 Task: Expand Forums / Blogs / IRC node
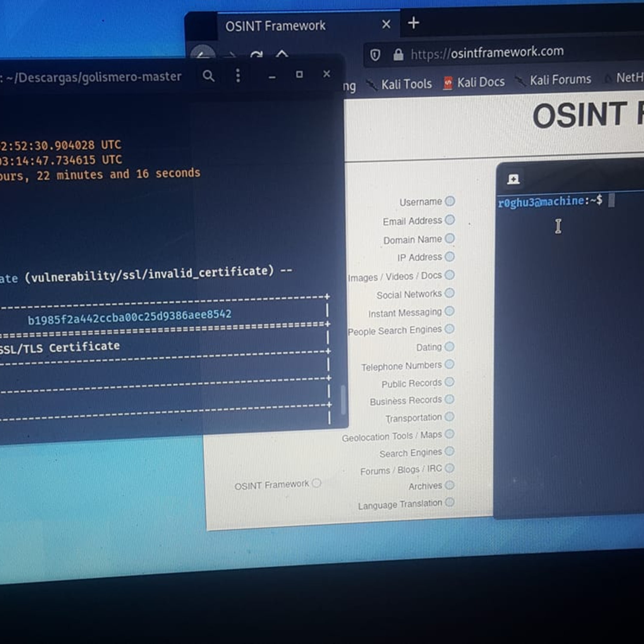(x=450, y=468)
